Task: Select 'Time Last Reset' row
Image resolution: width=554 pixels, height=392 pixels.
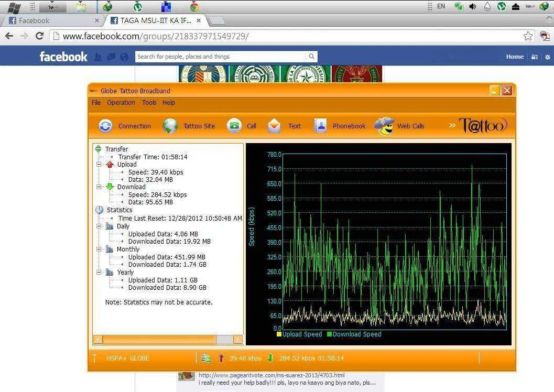Action: coord(180,218)
